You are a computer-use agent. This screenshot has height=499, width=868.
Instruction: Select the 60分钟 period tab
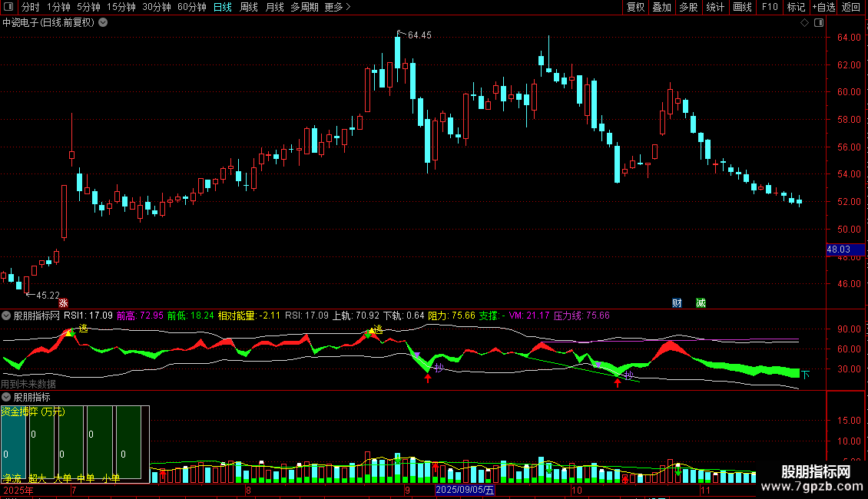pyautogui.click(x=191, y=7)
